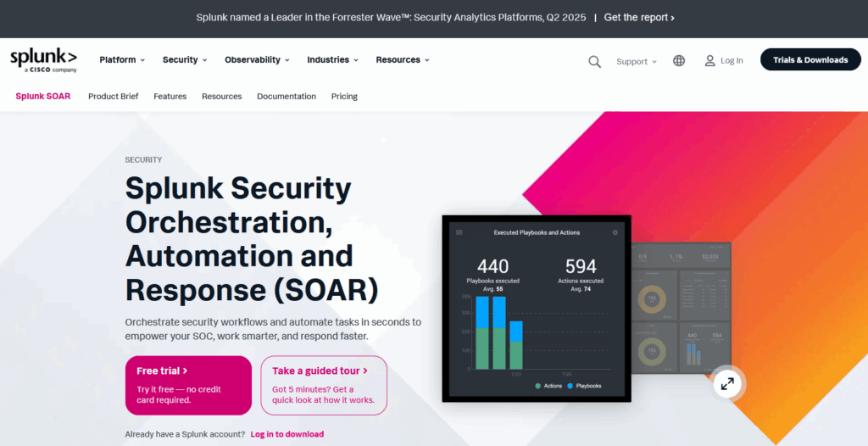The height and width of the screenshot is (446, 868).
Task: Click the user profile Log In icon
Action: pos(710,61)
